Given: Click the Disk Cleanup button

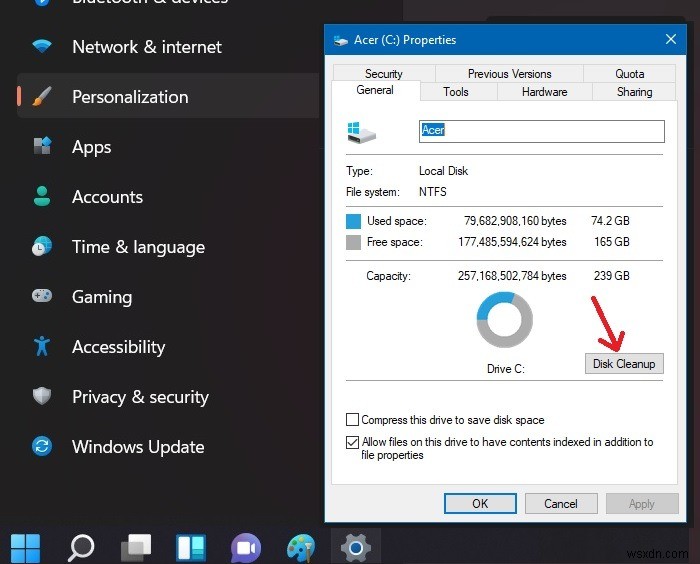Looking at the screenshot, I should [624, 363].
